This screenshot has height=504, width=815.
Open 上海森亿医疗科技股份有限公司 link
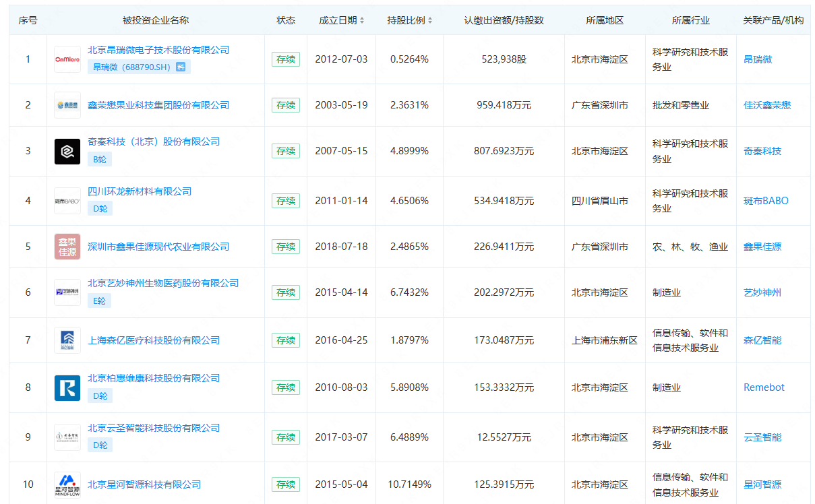click(x=154, y=340)
